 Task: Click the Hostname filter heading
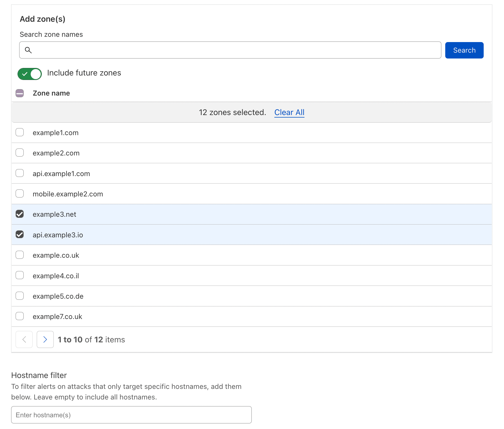(x=39, y=375)
